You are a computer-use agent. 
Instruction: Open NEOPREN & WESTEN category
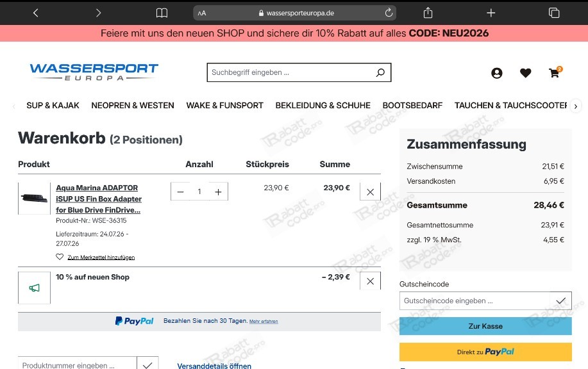coord(133,106)
